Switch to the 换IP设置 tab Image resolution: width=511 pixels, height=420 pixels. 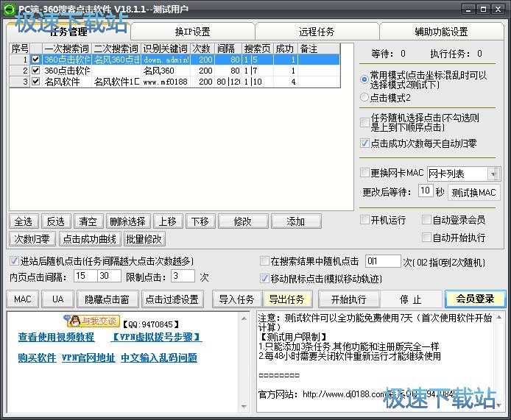click(192, 32)
